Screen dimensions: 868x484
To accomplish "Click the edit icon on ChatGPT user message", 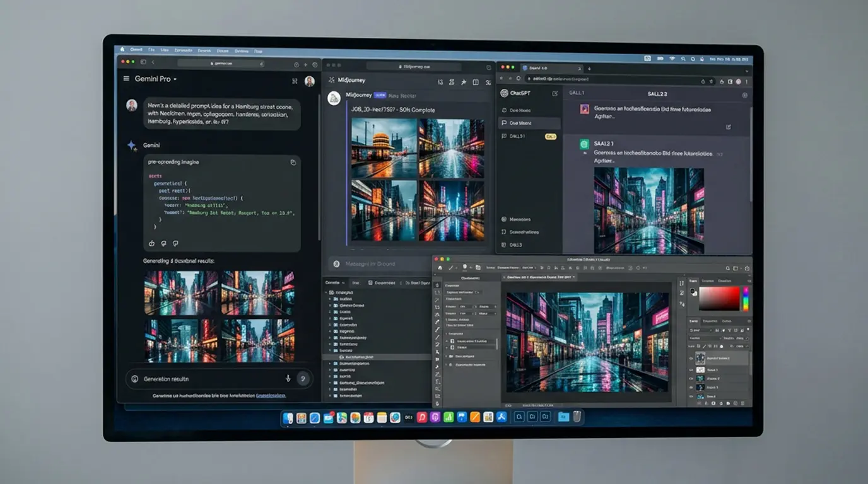I will click(729, 127).
